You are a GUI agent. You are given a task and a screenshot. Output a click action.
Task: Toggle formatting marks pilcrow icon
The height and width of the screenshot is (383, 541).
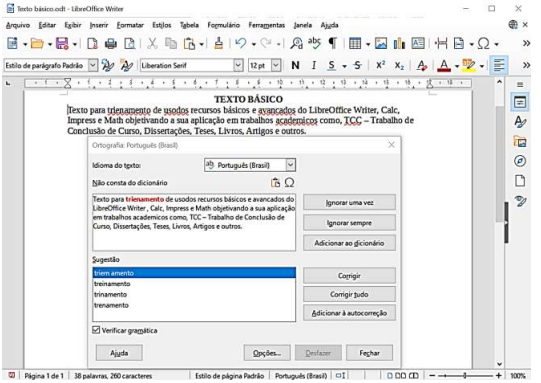[332, 43]
